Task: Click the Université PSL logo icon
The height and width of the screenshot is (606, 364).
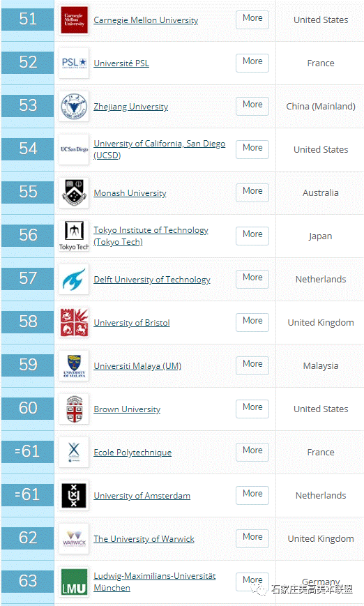Action: (x=74, y=63)
